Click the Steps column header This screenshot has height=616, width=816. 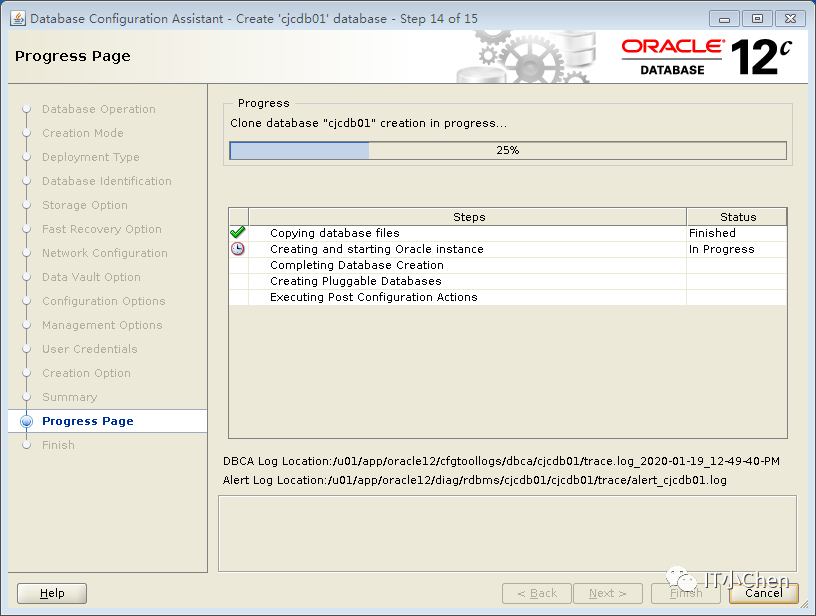tap(468, 217)
